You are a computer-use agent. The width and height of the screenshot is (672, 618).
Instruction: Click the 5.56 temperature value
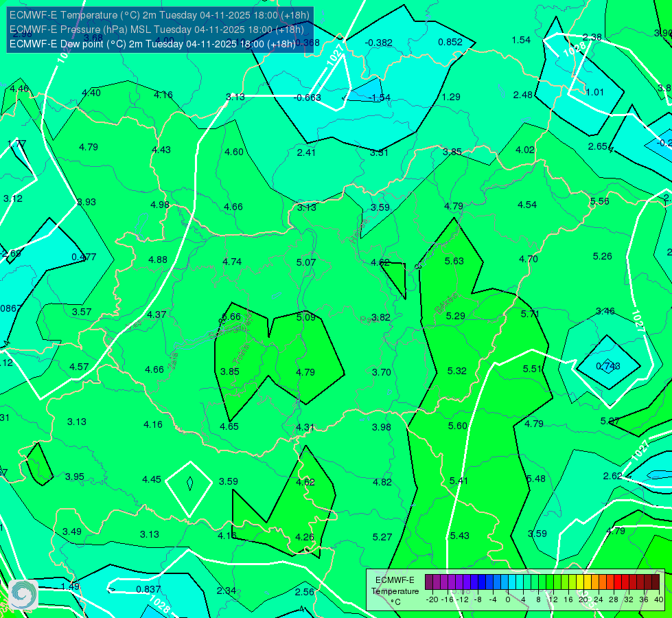[599, 202]
